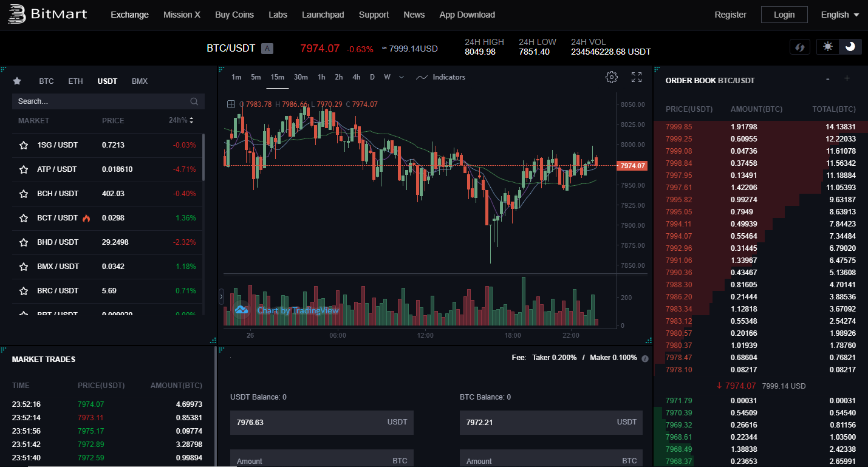
Task: Switch to light theme sun icon
Action: [x=828, y=47]
